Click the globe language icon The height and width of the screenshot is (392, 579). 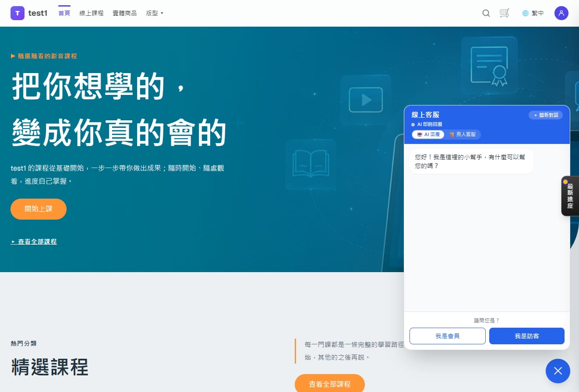pyautogui.click(x=526, y=13)
